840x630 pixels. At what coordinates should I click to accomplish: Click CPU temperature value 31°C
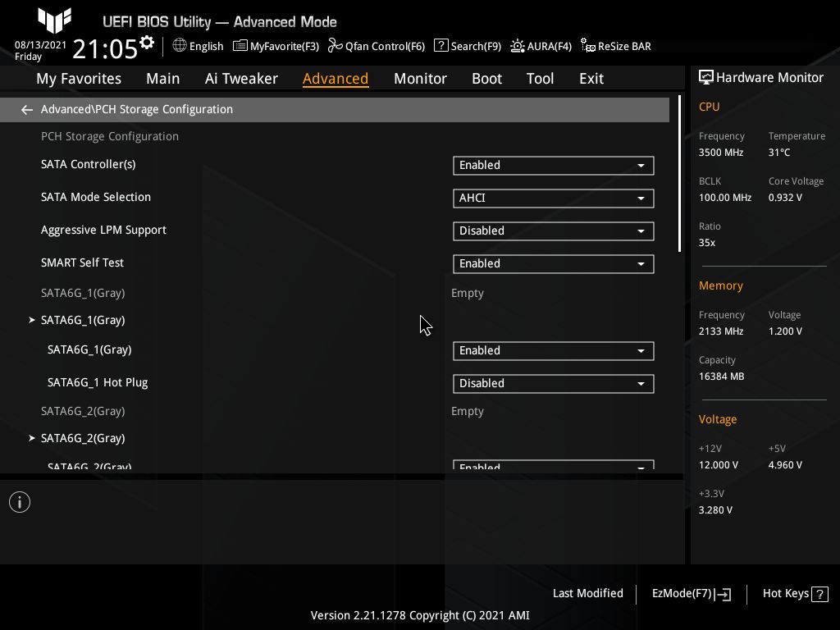pos(779,152)
